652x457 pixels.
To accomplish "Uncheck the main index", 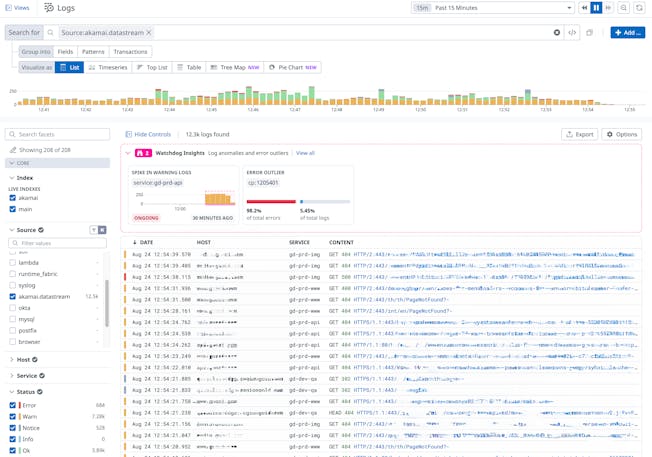I will 12,209.
